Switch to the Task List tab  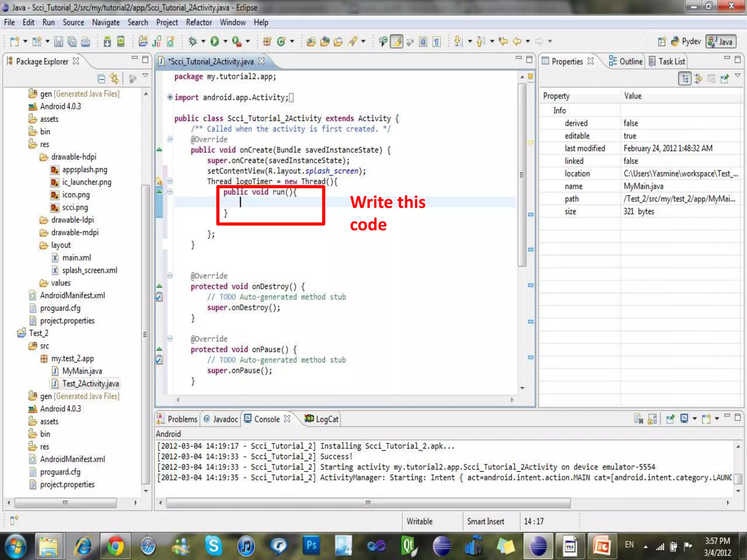coord(667,61)
